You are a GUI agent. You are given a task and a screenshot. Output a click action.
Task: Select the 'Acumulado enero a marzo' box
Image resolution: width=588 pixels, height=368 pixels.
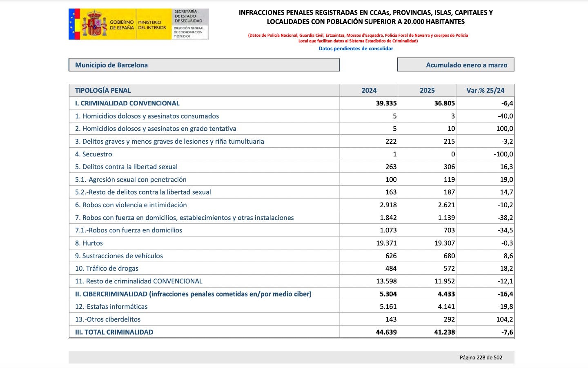[456, 65]
